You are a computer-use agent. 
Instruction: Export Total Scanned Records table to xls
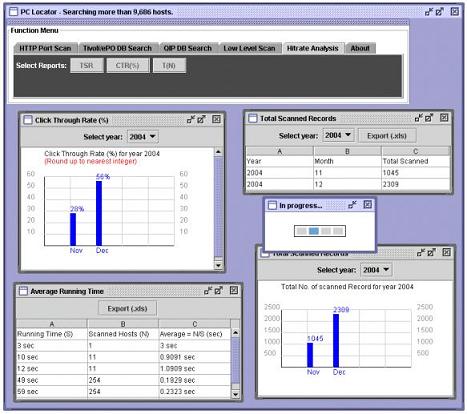tap(387, 136)
